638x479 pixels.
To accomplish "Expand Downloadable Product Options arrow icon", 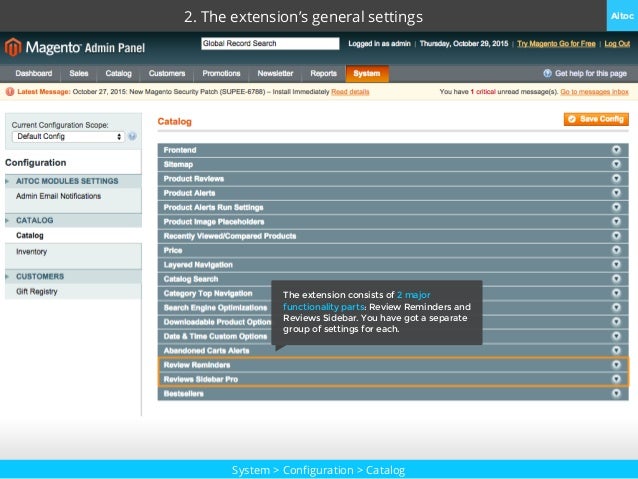I will click(616, 322).
